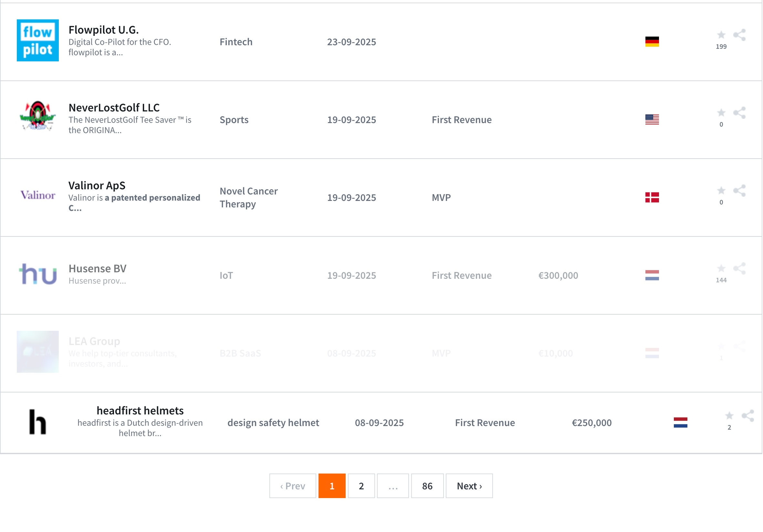Go to page 2 of results
Image resolution: width=763 pixels, height=532 pixels.
coord(361,486)
